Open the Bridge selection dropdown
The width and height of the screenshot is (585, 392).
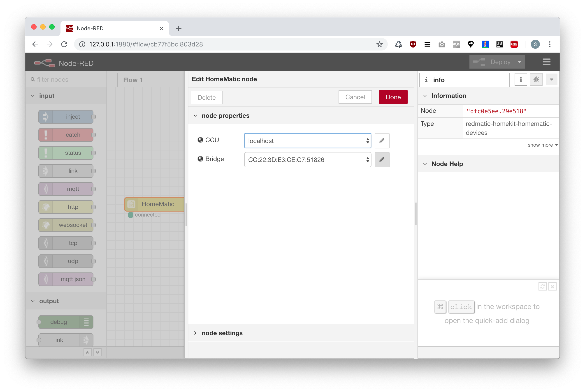[307, 159]
